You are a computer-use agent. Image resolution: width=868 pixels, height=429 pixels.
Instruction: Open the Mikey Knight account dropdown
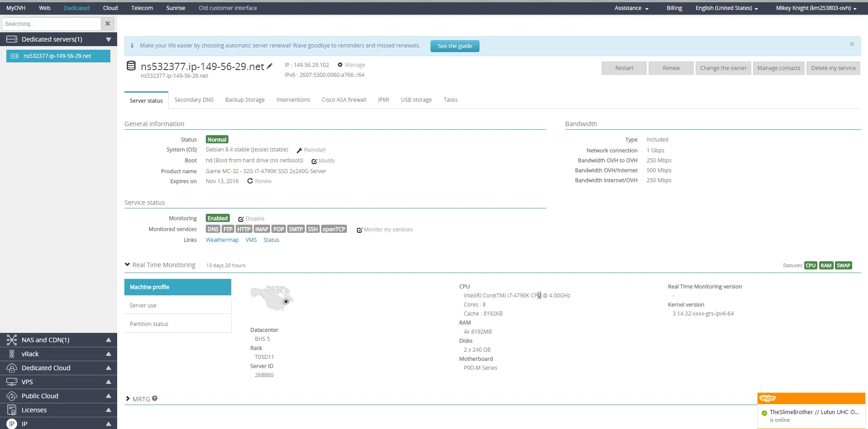[x=816, y=8]
